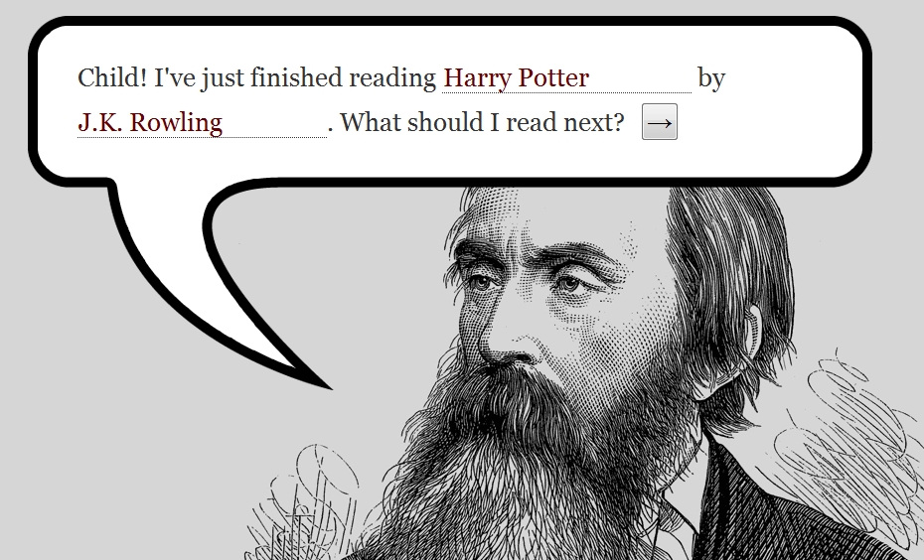This screenshot has width=924, height=560.
Task: Click the 'What should I read next?' text
Action: (482, 122)
